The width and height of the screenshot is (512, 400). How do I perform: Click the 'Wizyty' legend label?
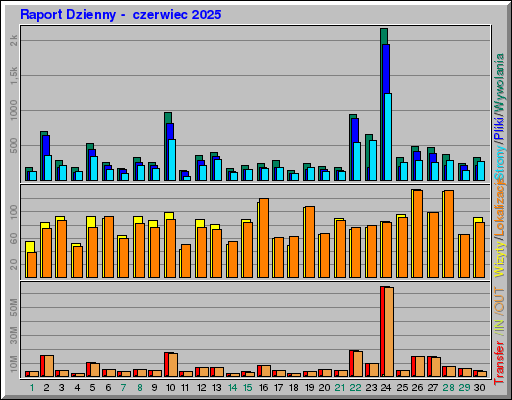pyautogui.click(x=500, y=259)
